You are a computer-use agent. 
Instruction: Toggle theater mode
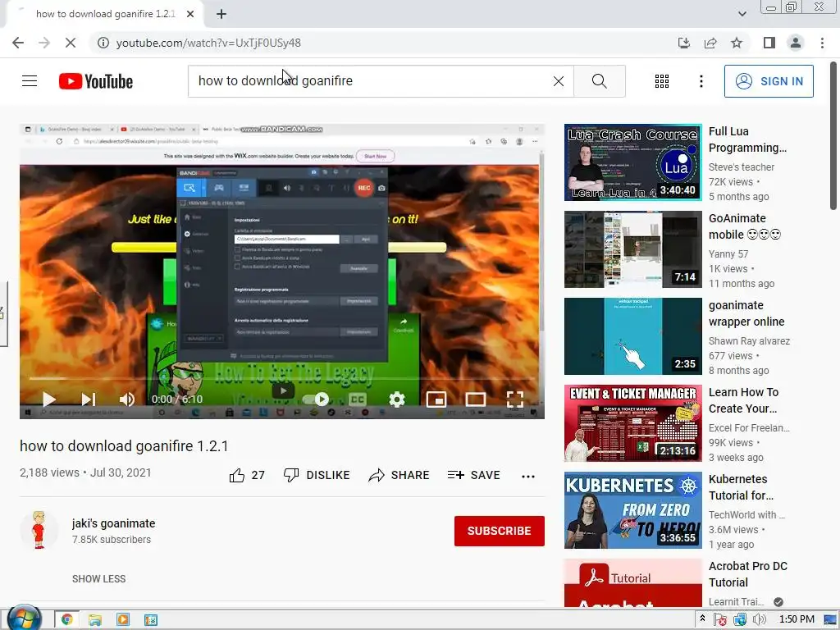[475, 399]
